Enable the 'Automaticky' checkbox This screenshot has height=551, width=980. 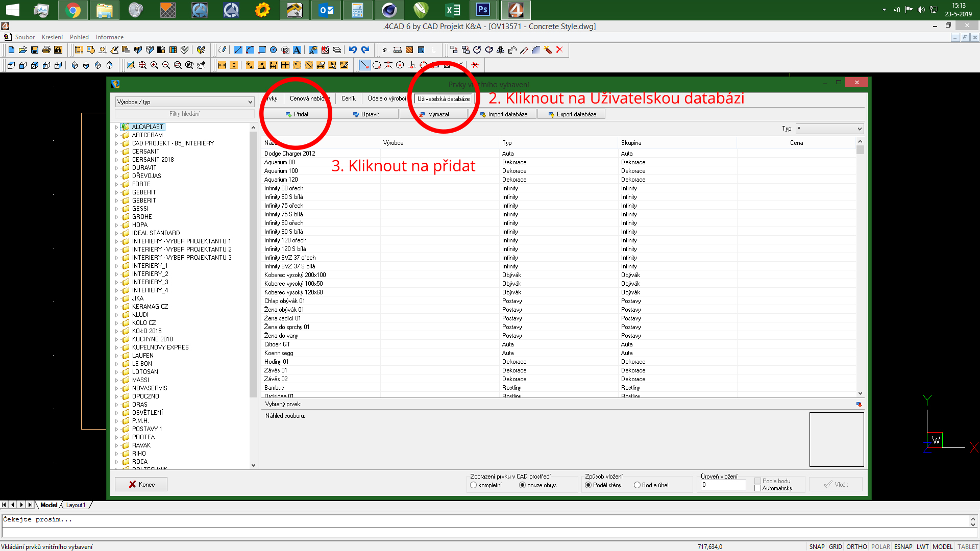(758, 488)
